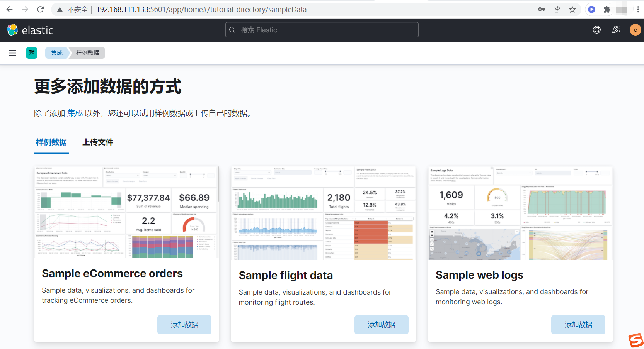This screenshot has height=349, width=644.
Task: Click the blue play extension icon
Action: pos(591,9)
